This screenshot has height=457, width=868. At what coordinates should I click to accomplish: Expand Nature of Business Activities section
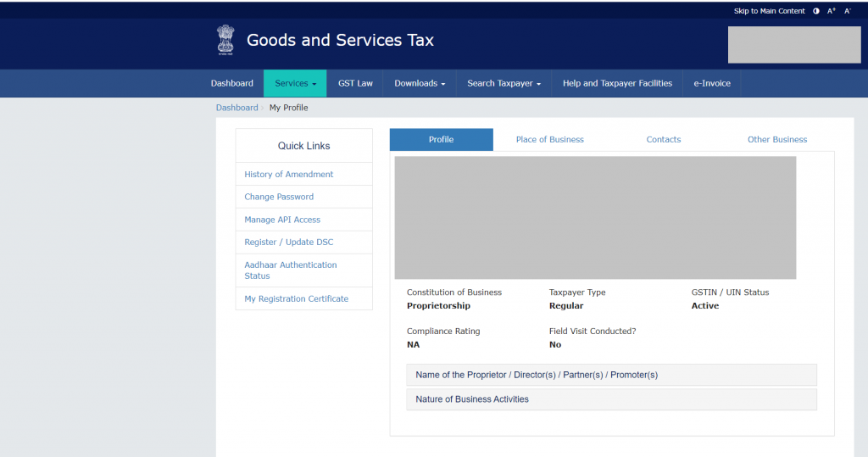coord(611,399)
